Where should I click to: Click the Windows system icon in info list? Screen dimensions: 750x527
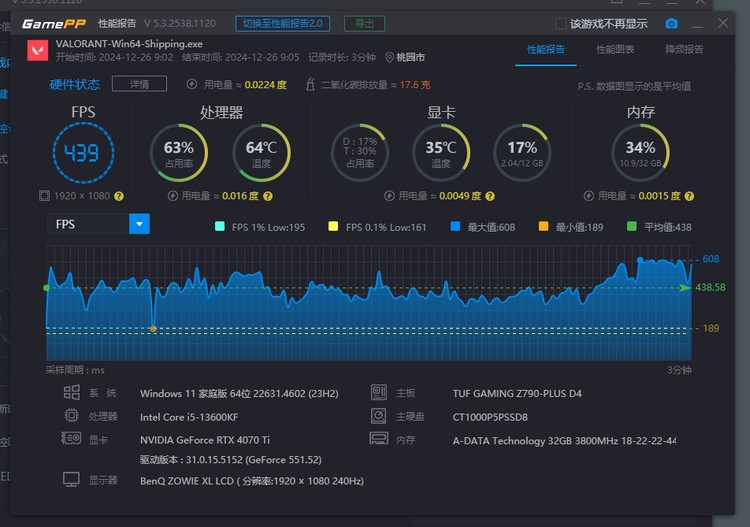coord(72,393)
